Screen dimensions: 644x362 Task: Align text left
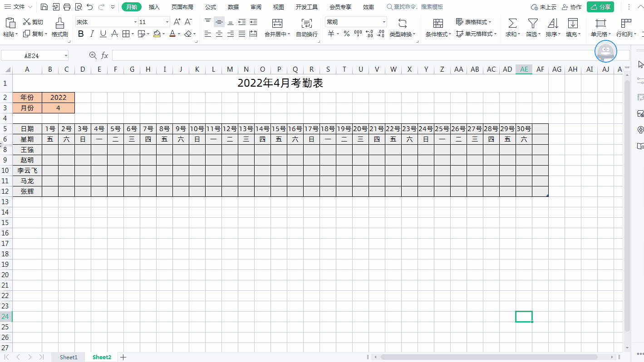coord(208,34)
